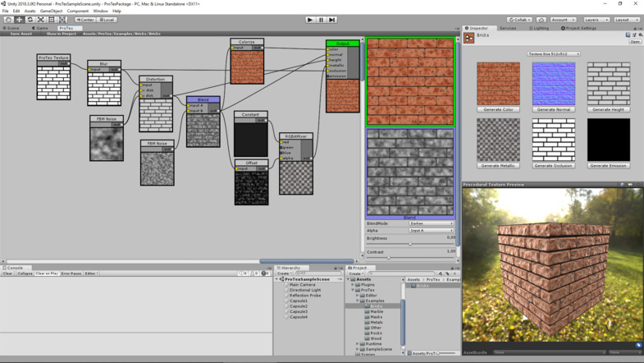Open the Component menu

tap(78, 11)
